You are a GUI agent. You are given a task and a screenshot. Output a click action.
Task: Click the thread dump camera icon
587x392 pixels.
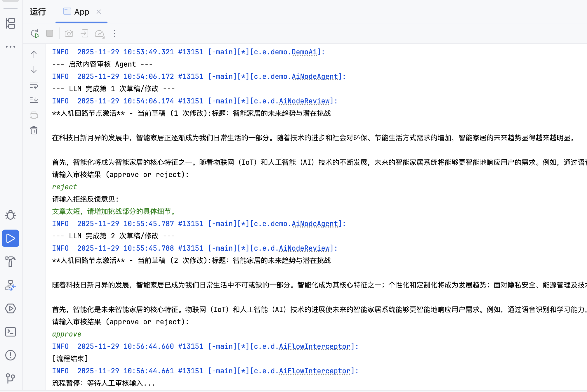point(69,33)
